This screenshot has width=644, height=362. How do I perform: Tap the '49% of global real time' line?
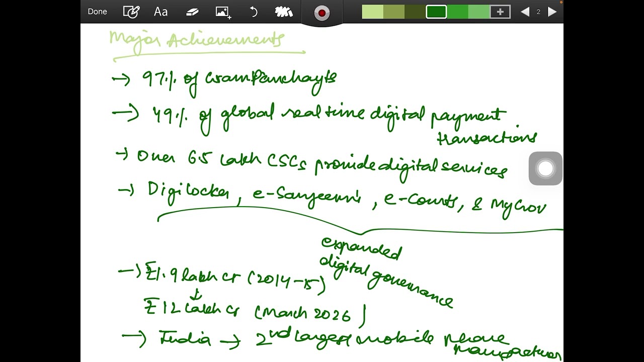tap(325, 125)
